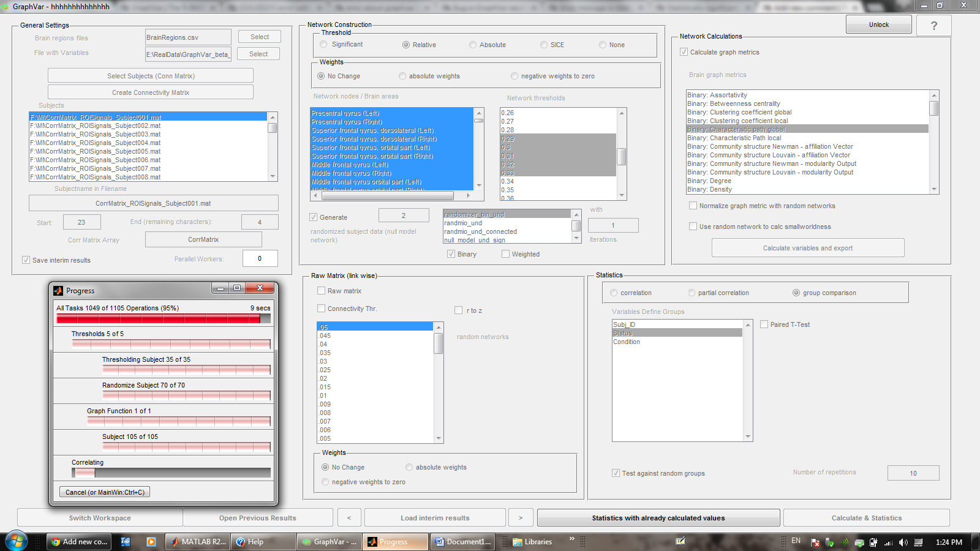Click scroll-up arrow of Variables Define Groups list
The width and height of the screenshot is (980, 551).
click(x=748, y=324)
